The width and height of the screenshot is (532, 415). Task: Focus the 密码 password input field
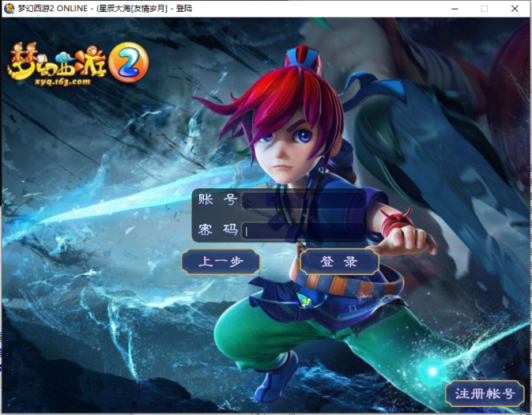click(304, 231)
